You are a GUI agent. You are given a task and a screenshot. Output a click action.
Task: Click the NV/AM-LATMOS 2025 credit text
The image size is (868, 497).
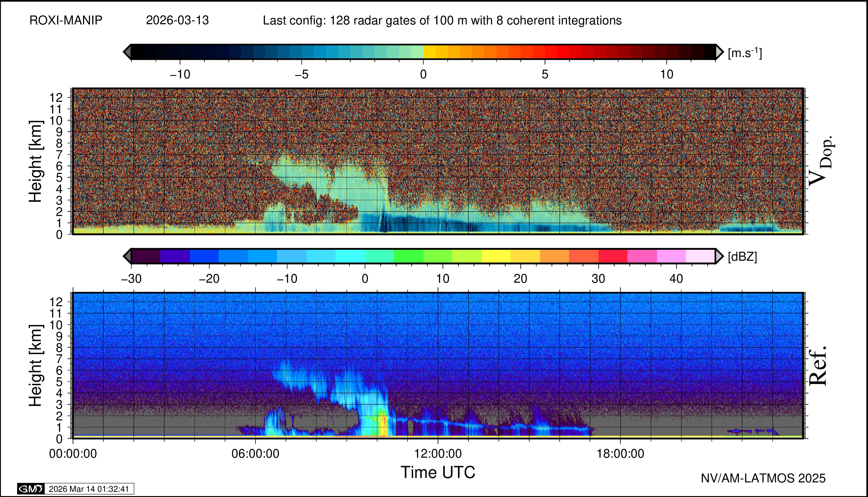tap(763, 478)
